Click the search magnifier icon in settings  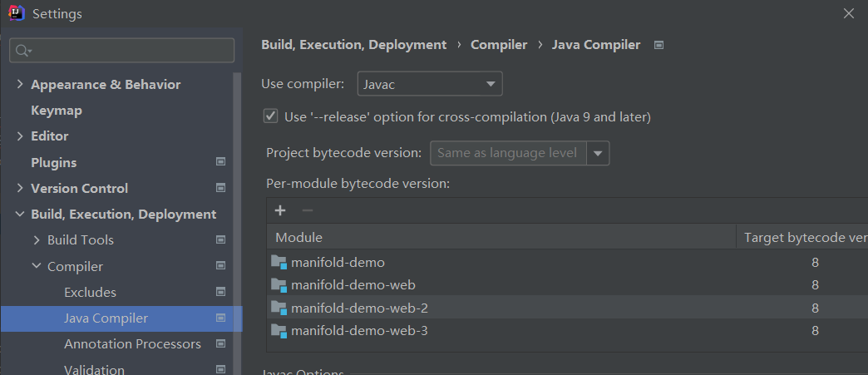point(22,51)
